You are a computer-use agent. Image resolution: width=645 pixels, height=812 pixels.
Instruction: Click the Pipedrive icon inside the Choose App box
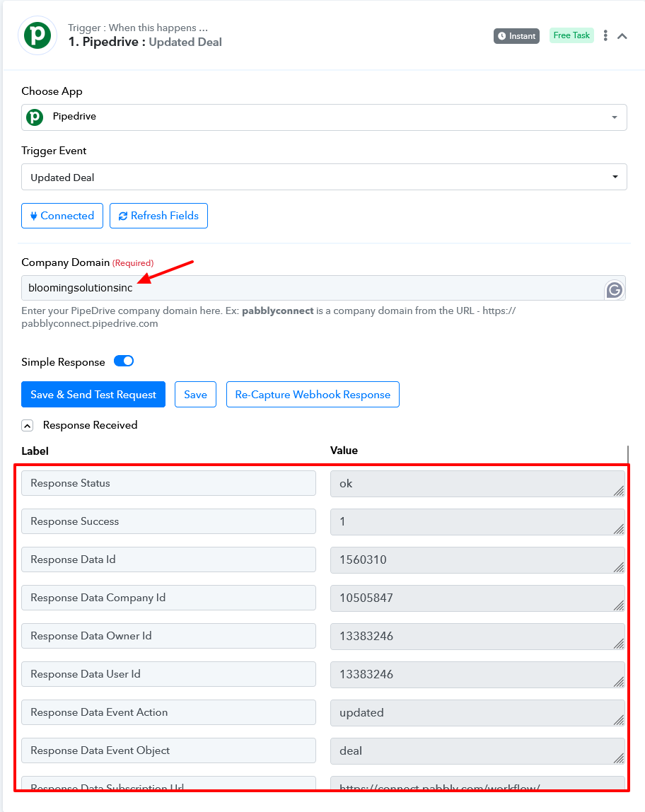pyautogui.click(x=35, y=117)
